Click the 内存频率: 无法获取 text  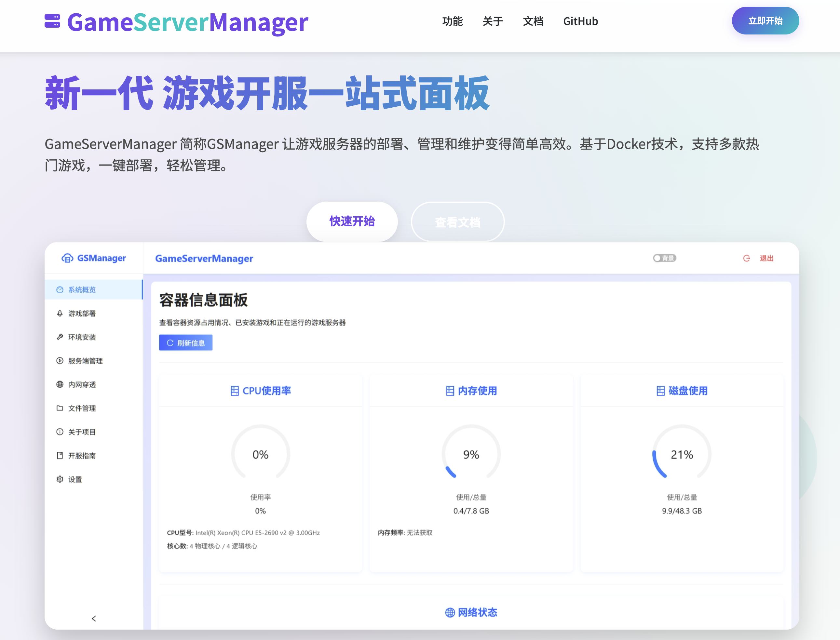click(405, 533)
